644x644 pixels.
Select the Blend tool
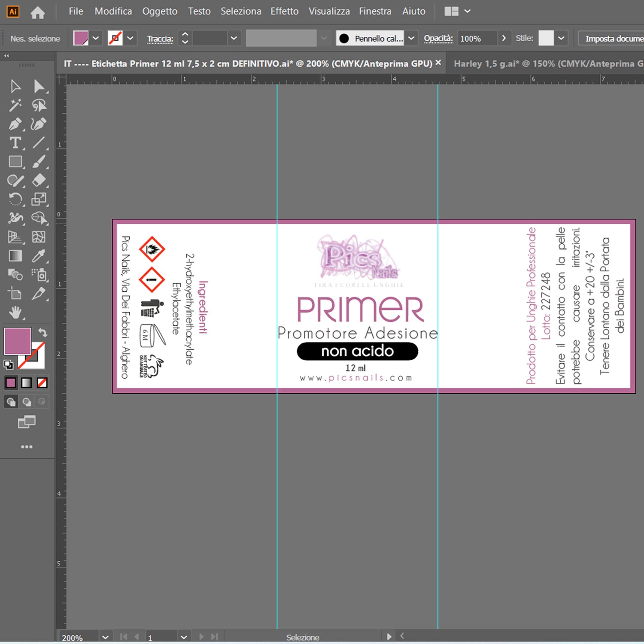pyautogui.click(x=15, y=274)
